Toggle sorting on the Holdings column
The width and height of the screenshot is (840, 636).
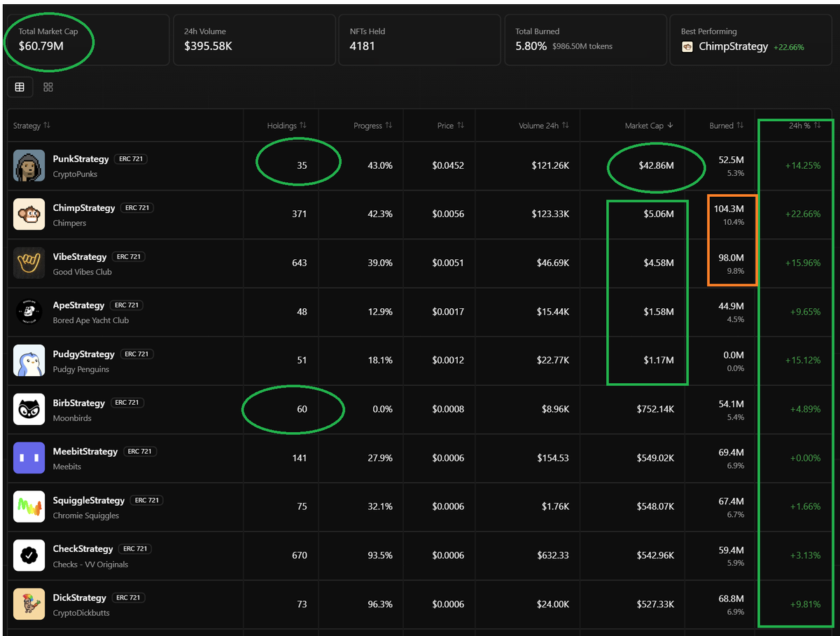[x=302, y=125]
